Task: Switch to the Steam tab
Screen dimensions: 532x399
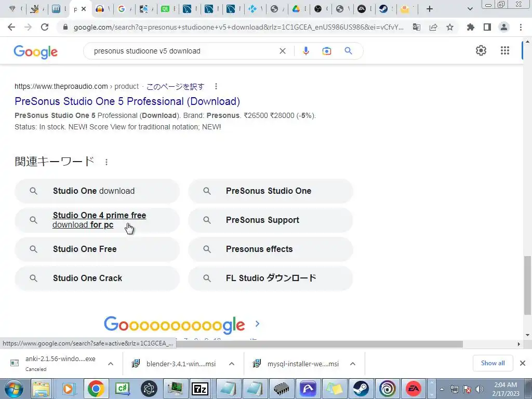Action: tap(383, 9)
